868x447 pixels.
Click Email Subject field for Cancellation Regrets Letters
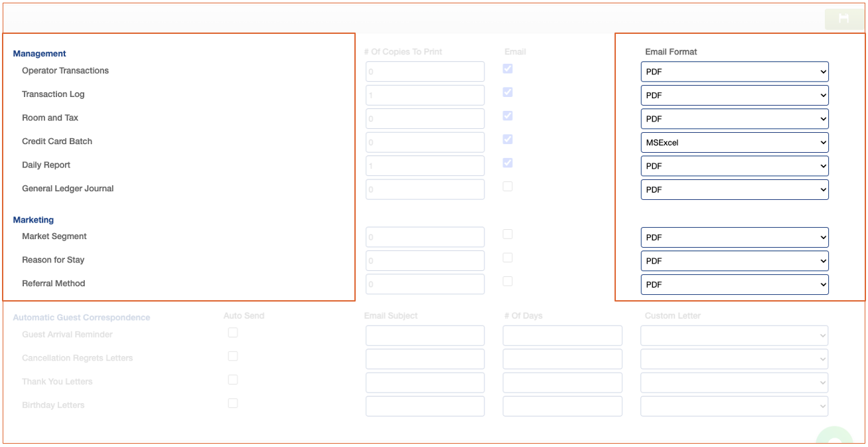coord(425,359)
